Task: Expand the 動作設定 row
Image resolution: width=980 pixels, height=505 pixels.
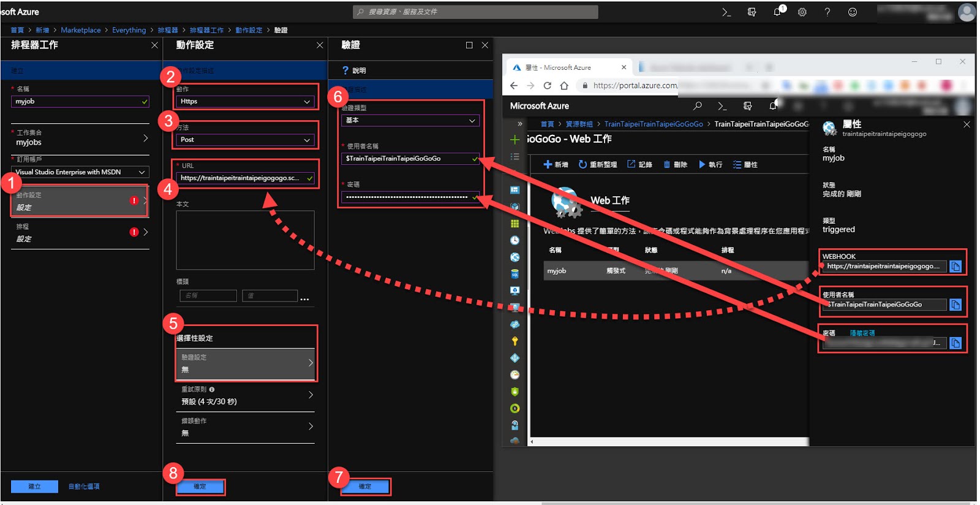Action: [80, 201]
